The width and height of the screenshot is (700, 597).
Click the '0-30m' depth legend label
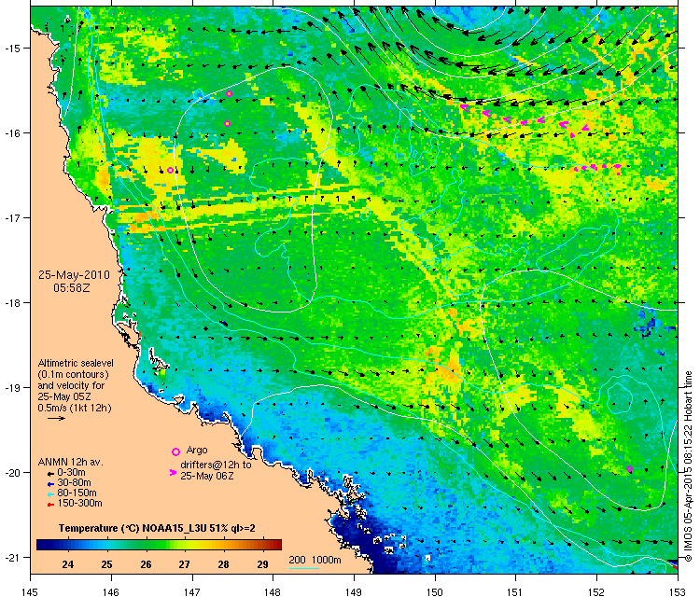coord(72,473)
